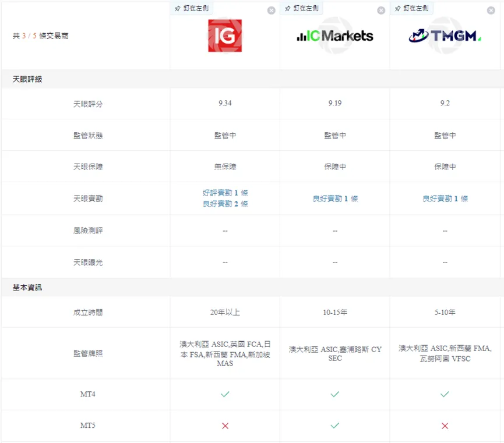Click IC Markets' 10-15年 founding time
This screenshot has width=504, height=443.
pyautogui.click(x=335, y=312)
